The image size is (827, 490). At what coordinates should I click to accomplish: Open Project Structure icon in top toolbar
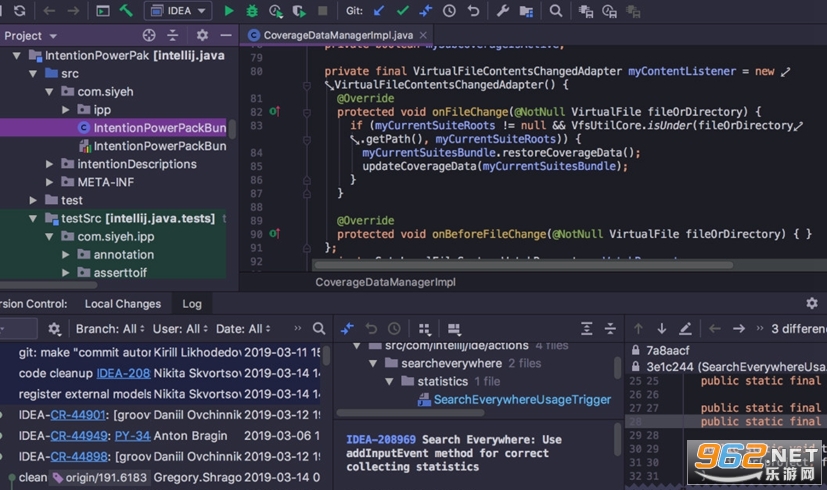[x=526, y=11]
